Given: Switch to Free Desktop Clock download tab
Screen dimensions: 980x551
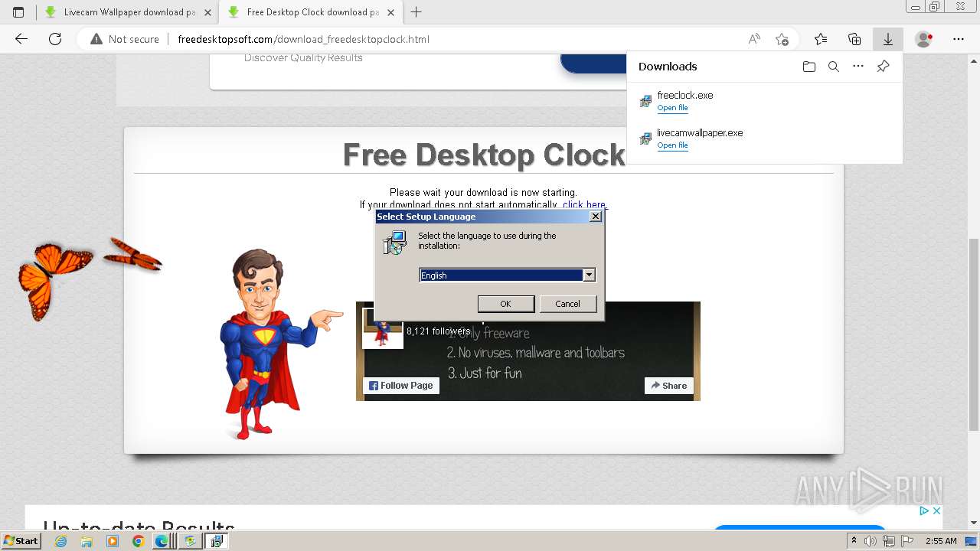Looking at the screenshot, I should coord(312,12).
